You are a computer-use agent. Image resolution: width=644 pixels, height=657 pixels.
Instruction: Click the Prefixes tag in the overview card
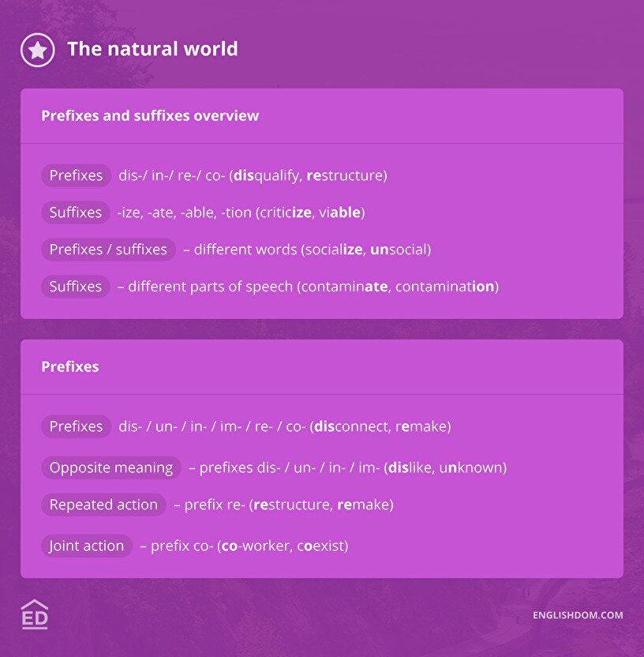click(x=76, y=175)
